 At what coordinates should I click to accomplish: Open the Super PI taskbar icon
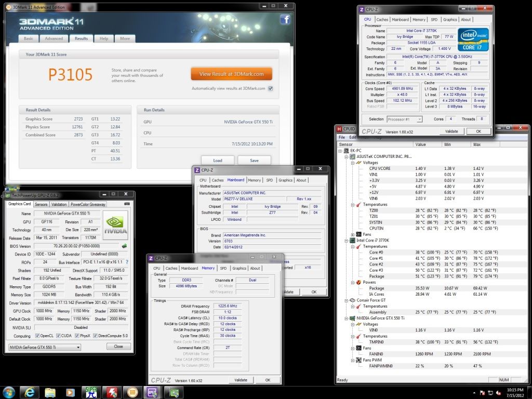[91, 393]
